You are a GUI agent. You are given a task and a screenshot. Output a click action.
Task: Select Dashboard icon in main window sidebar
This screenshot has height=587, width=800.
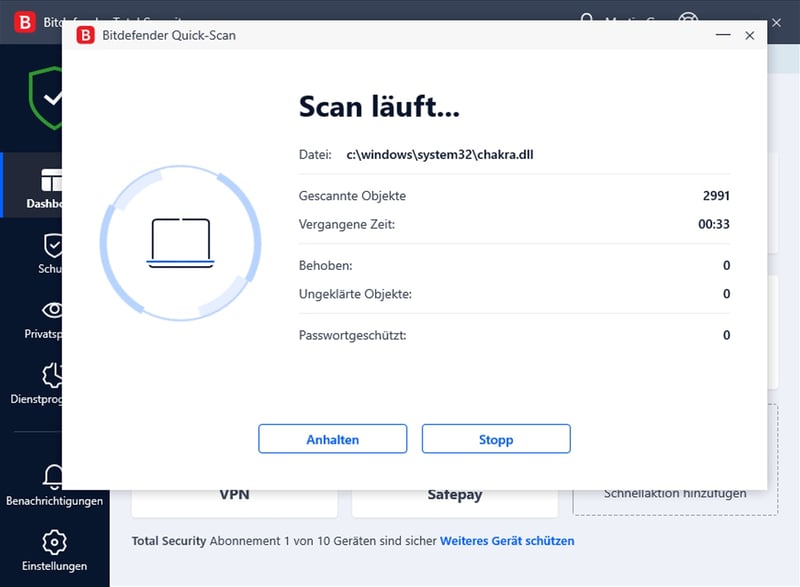pos(52,180)
